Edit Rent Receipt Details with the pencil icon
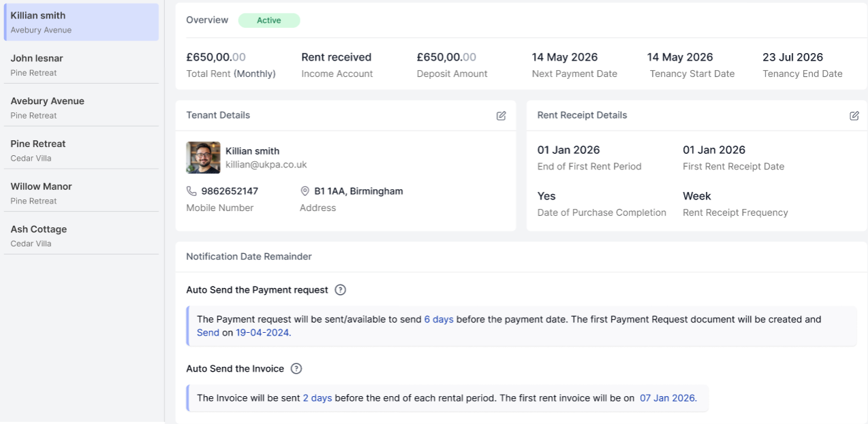Screen dimensions: 868x424 tap(854, 116)
